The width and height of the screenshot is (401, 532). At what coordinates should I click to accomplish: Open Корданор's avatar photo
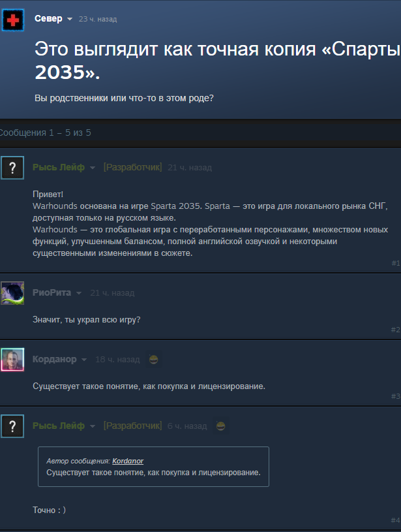[x=12, y=360]
